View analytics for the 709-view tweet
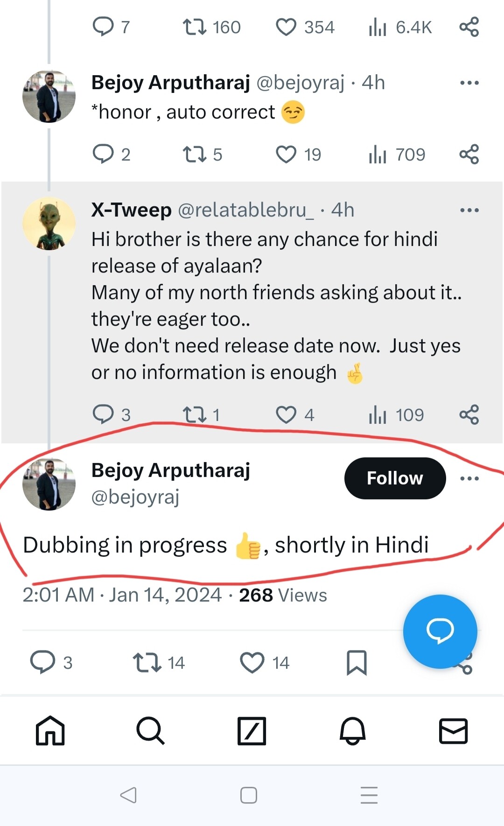 pyautogui.click(x=378, y=154)
